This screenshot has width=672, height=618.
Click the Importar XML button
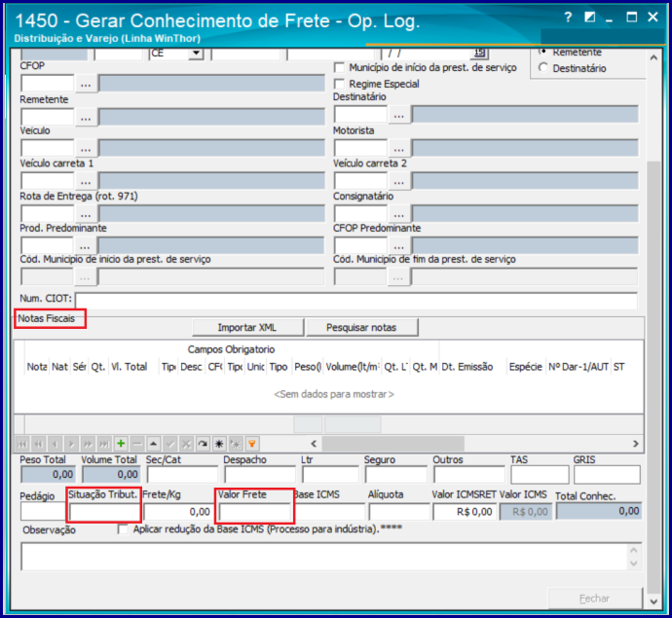[x=248, y=328]
